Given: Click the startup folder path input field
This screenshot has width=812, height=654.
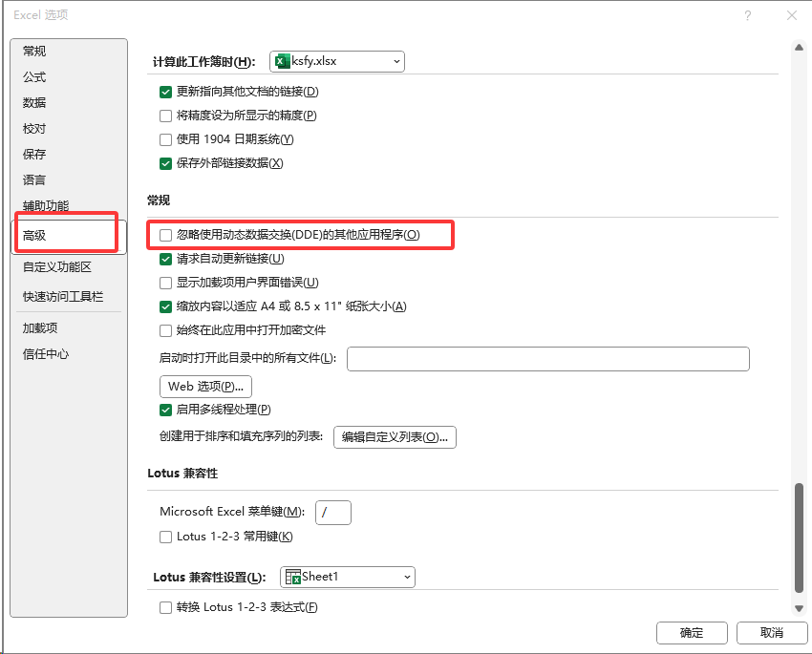Looking at the screenshot, I should click(547, 359).
